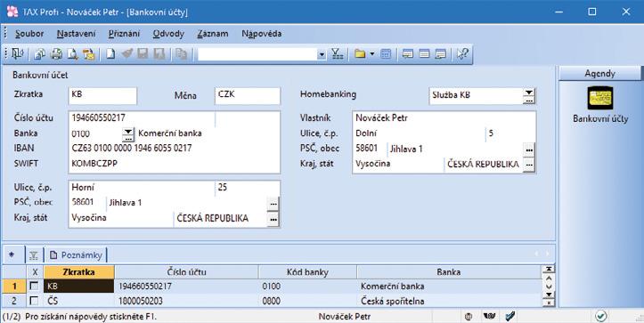Click the postal horn status bar icon

[x=489, y=316]
